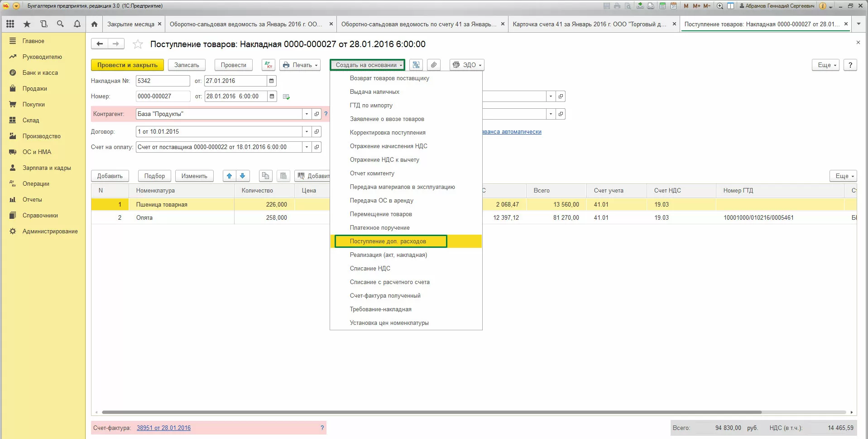Add this document to favorites with the star
Image resolution: width=868 pixels, height=439 pixels.
click(x=138, y=44)
